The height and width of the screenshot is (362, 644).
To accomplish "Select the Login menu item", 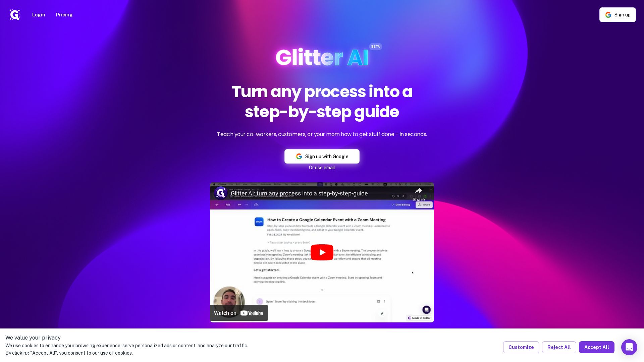I will 39,15.
